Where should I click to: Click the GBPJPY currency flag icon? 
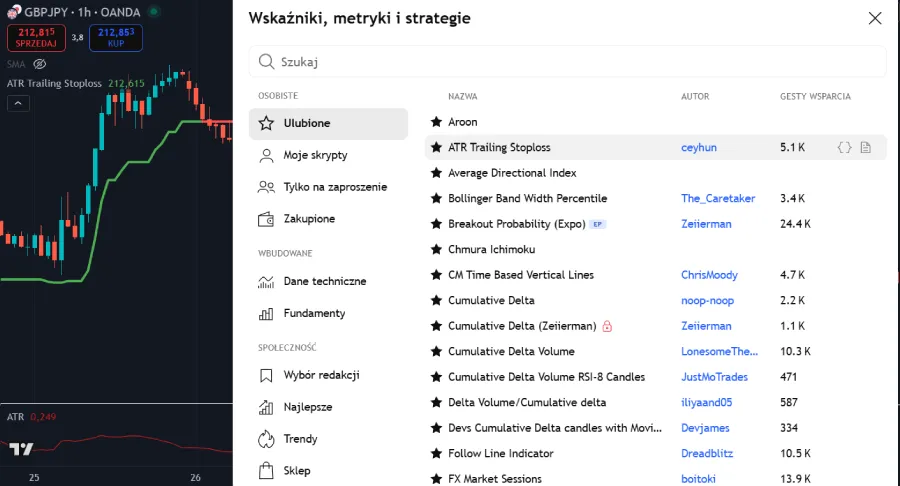pyautogui.click(x=14, y=11)
